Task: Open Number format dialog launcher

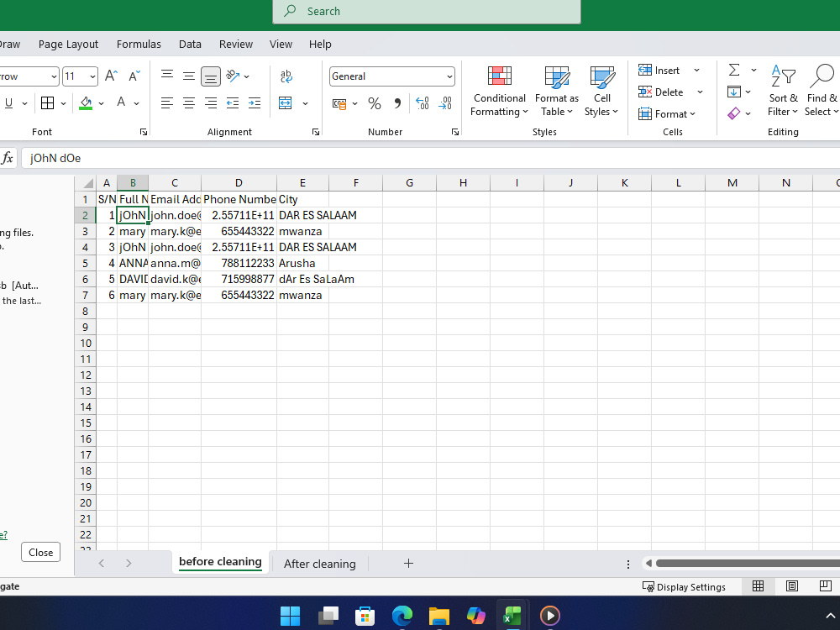Action: [454, 132]
